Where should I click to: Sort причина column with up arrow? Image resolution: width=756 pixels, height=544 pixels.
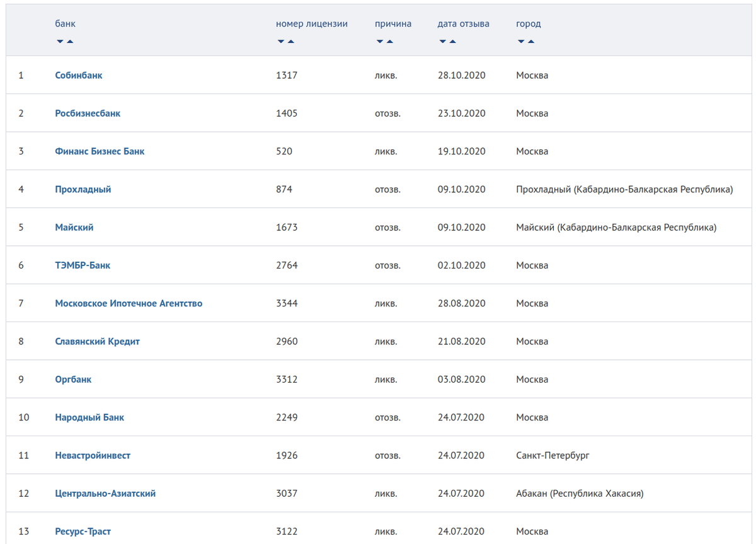pyautogui.click(x=390, y=42)
